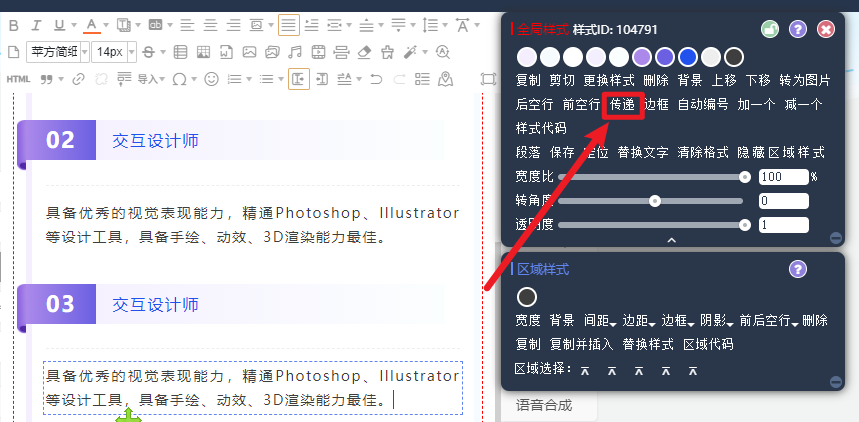Viewport: 859px width, 422px height.
Task: Toggle bold formatting in the editor toolbar
Action: coord(14,25)
